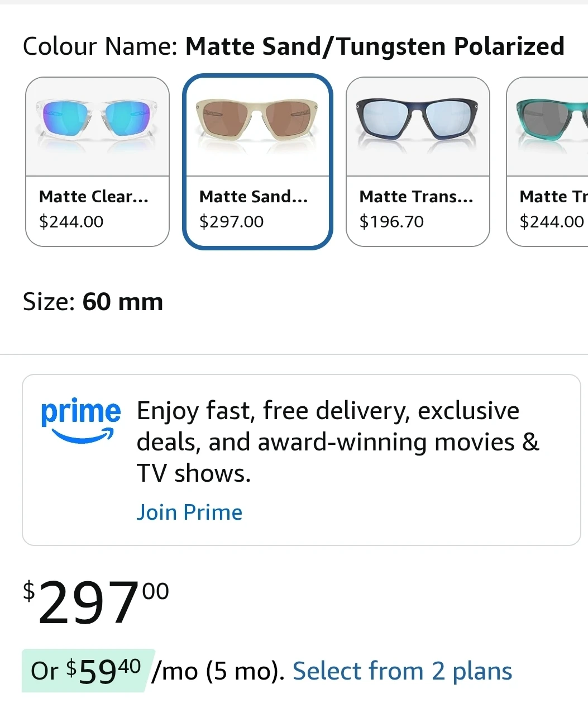Pick the teal Matte Tr sunglasses image
The height and width of the screenshot is (717, 588).
click(x=548, y=126)
